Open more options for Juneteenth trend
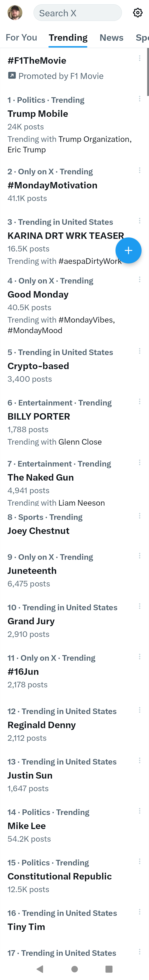The image size is (149, 980). click(x=139, y=556)
